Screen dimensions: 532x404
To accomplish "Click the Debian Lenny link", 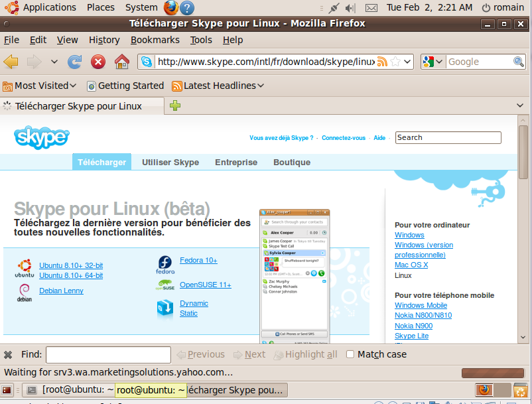I will (61, 291).
